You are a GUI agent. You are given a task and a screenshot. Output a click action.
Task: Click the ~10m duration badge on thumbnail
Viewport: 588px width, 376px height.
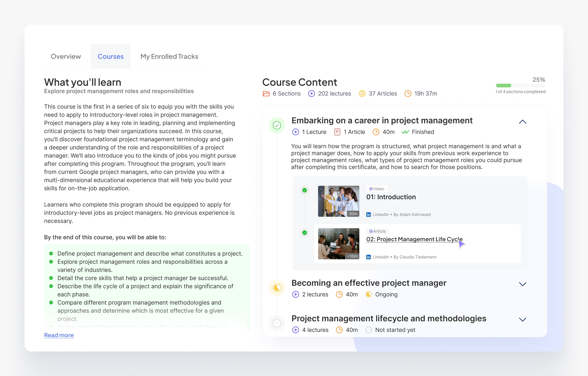coord(352,256)
